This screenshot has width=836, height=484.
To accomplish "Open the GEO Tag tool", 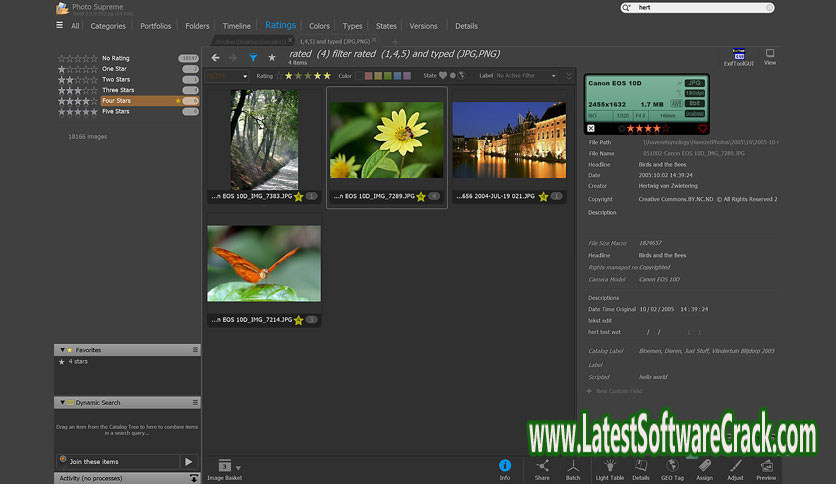I will (672, 467).
